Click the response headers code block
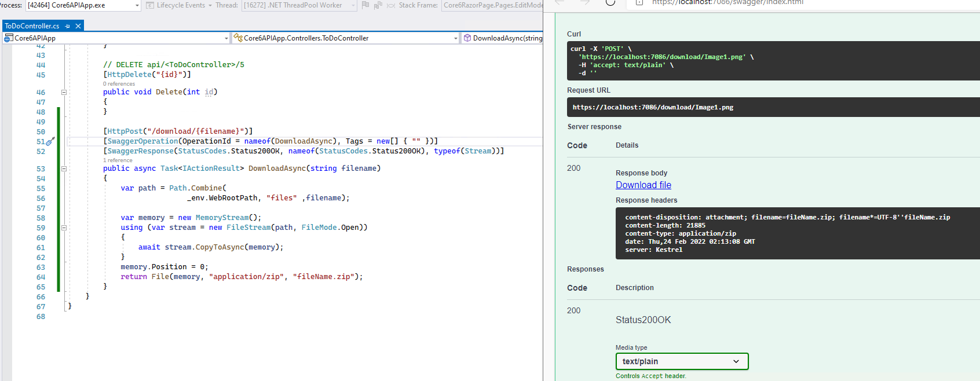The height and width of the screenshot is (381, 980). pos(798,233)
